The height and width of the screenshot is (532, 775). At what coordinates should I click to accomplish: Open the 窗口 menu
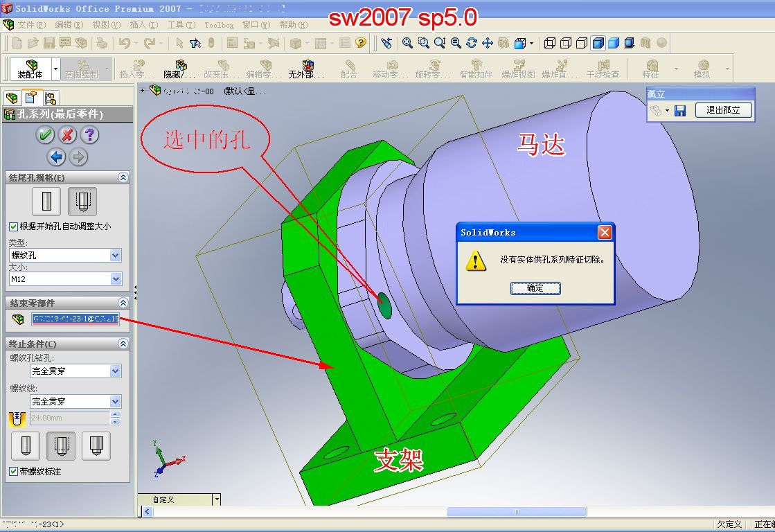pos(256,24)
